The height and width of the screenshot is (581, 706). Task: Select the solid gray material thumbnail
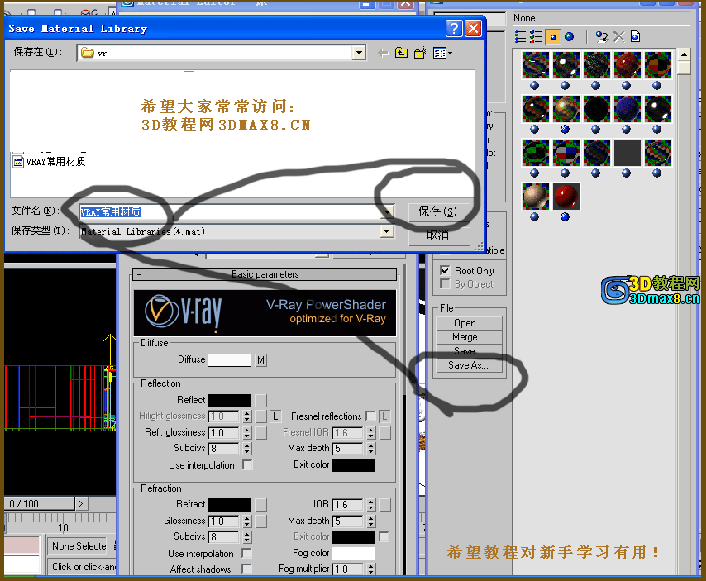627,153
